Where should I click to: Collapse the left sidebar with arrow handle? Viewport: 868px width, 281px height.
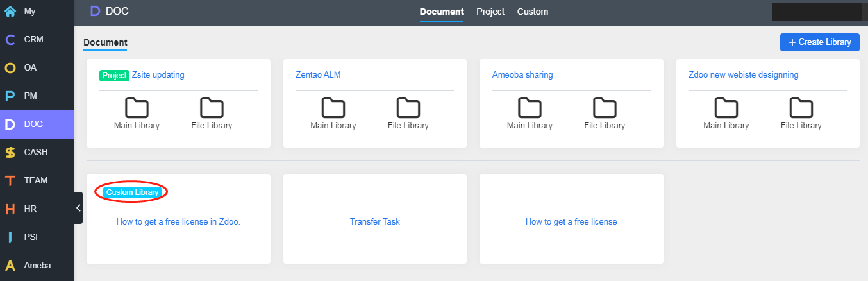(78, 208)
